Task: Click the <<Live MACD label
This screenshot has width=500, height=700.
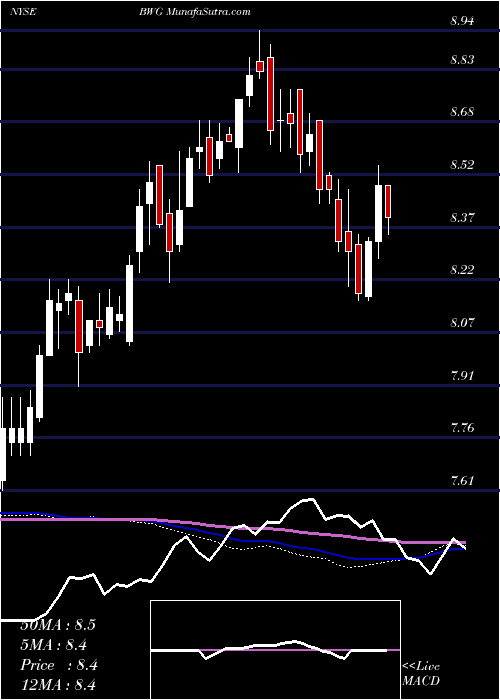Action: (421, 674)
